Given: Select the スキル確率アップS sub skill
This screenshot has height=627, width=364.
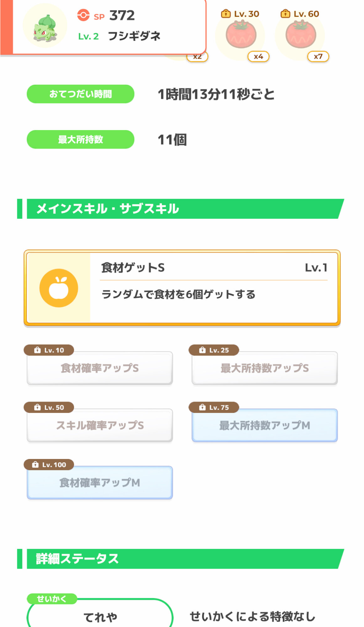Looking at the screenshot, I should tap(100, 426).
